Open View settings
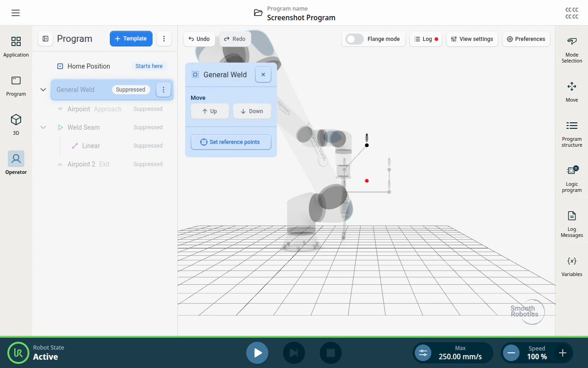The width and height of the screenshot is (588, 368). pyautogui.click(x=472, y=39)
